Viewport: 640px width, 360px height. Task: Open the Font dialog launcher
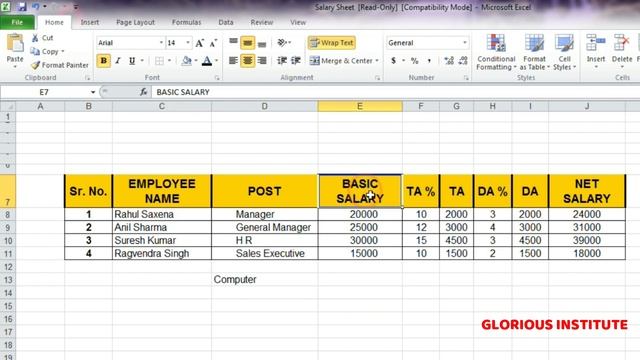[217, 78]
